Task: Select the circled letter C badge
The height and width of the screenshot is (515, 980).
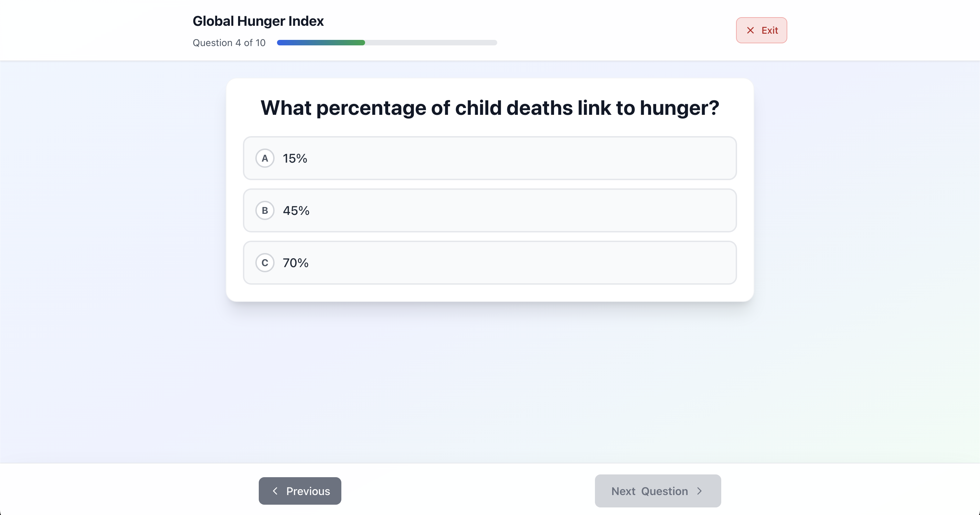Action: pyautogui.click(x=265, y=263)
